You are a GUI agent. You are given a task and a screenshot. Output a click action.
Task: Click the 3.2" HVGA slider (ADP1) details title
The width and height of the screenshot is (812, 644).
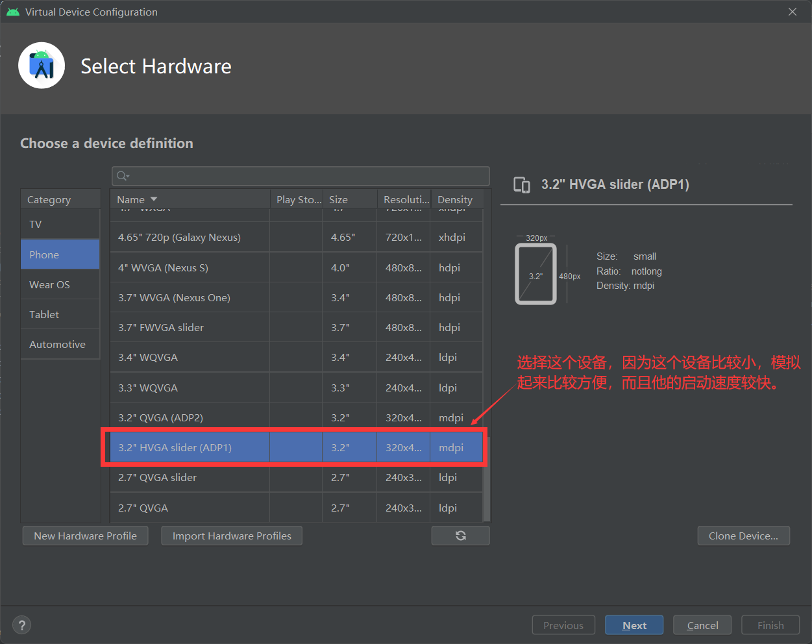tap(615, 184)
